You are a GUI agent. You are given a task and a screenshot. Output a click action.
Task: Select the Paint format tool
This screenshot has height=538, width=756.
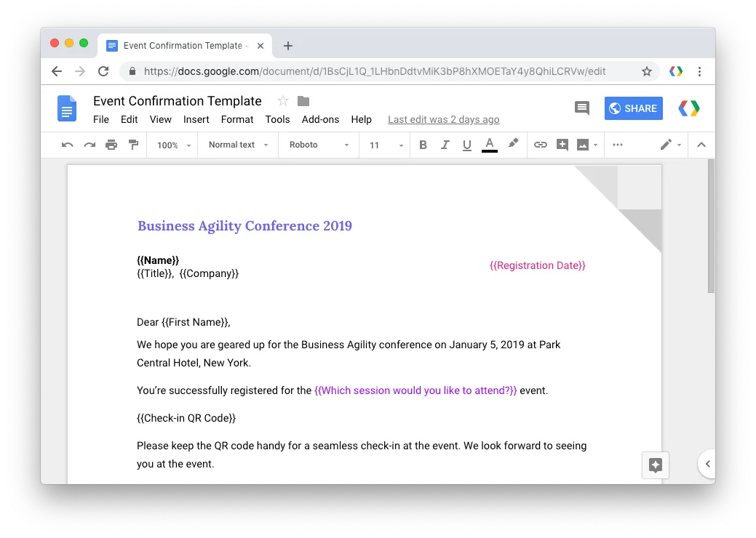pyautogui.click(x=134, y=145)
